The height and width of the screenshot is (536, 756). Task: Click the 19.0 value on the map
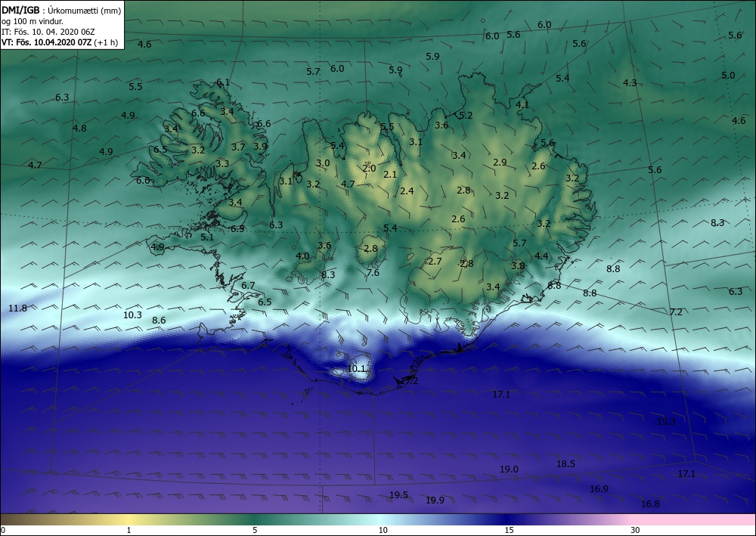(x=509, y=469)
